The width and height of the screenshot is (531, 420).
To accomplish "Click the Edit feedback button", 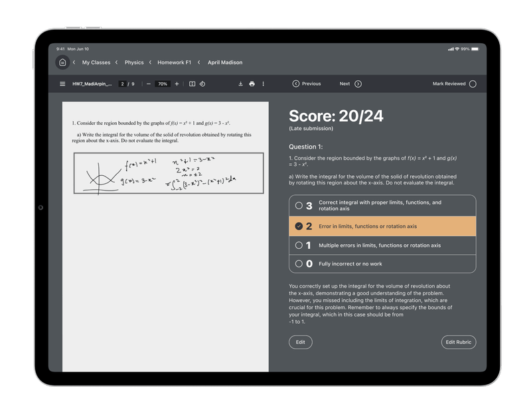I will pos(300,342).
